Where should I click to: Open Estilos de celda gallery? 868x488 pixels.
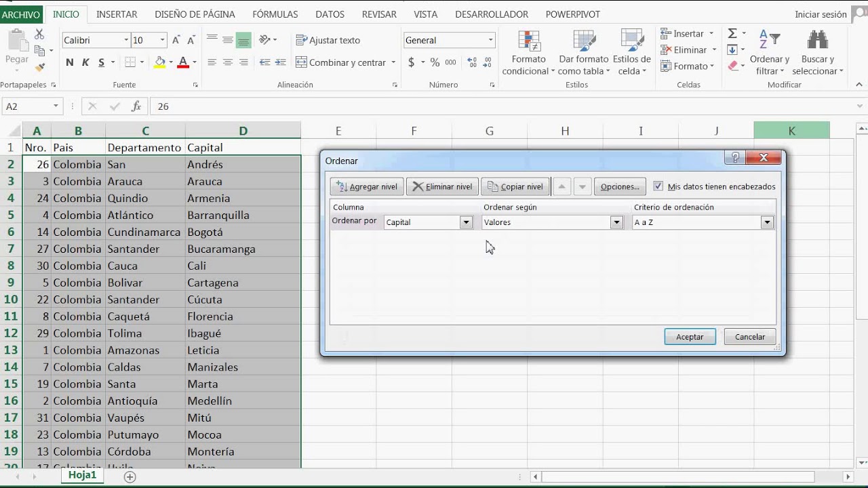(x=632, y=53)
